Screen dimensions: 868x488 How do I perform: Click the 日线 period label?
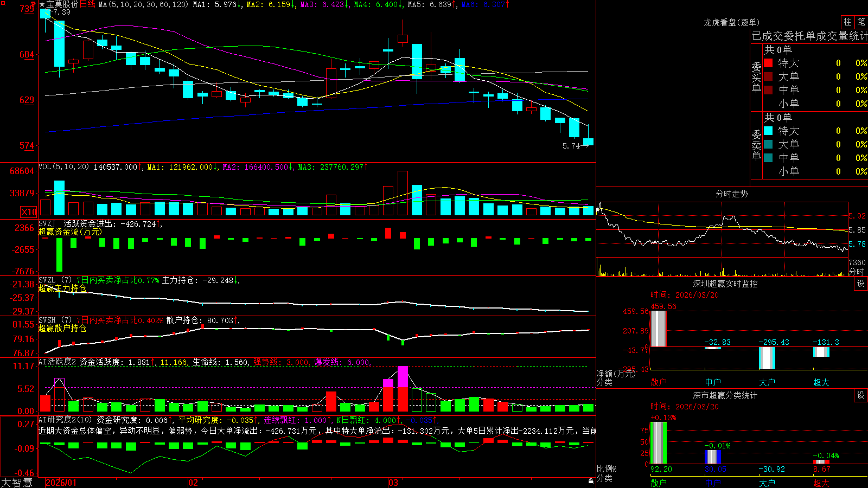[x=87, y=4]
